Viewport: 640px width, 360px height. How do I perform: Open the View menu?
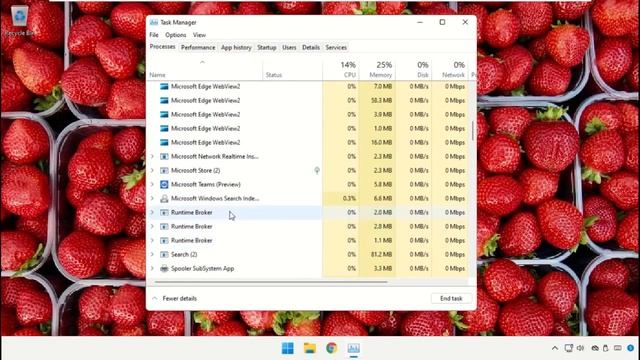tap(199, 35)
